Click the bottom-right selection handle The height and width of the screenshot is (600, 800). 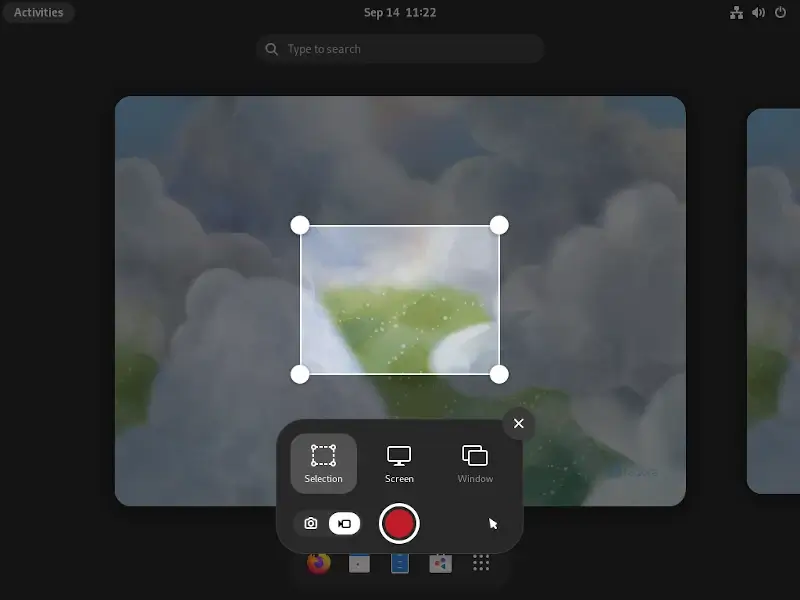click(499, 374)
